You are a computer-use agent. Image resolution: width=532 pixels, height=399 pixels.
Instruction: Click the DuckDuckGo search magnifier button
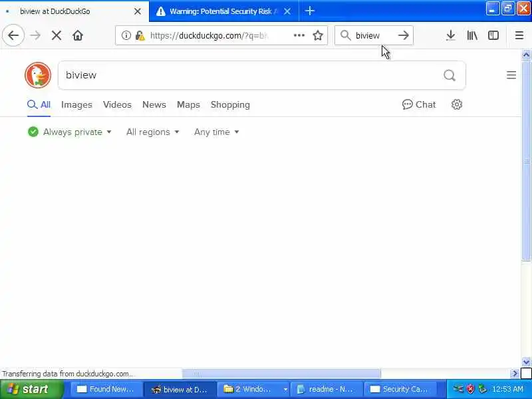pos(450,75)
